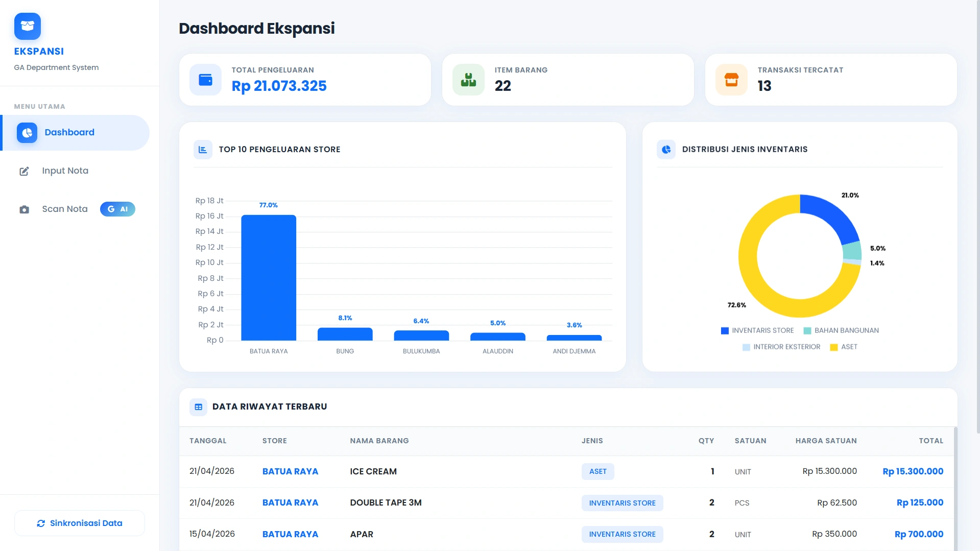Click the BUNG bar in chart
The image size is (980, 551).
[x=345, y=334]
